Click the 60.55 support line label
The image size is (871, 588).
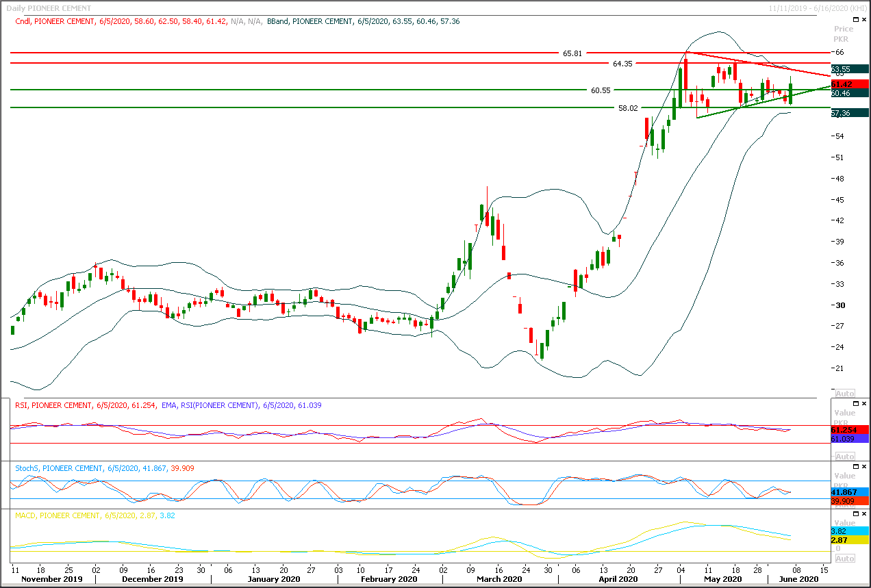coord(600,90)
